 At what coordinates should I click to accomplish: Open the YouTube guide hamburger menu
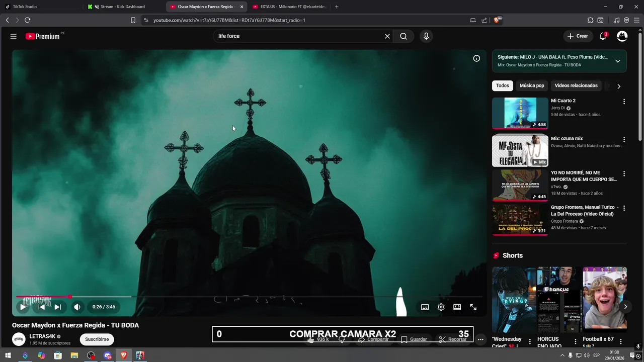click(x=14, y=36)
